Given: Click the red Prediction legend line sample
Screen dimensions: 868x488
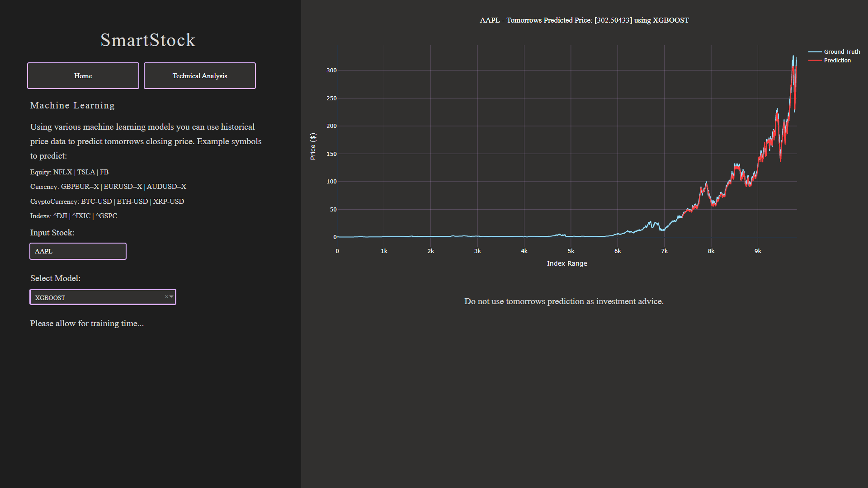Looking at the screenshot, I should coord(816,60).
